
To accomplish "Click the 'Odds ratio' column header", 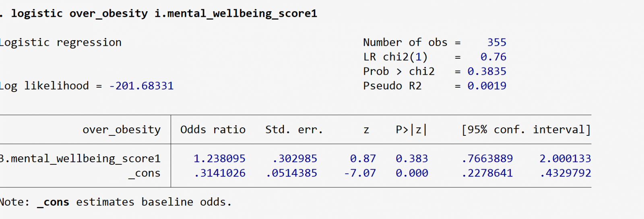I will pos(213,130).
